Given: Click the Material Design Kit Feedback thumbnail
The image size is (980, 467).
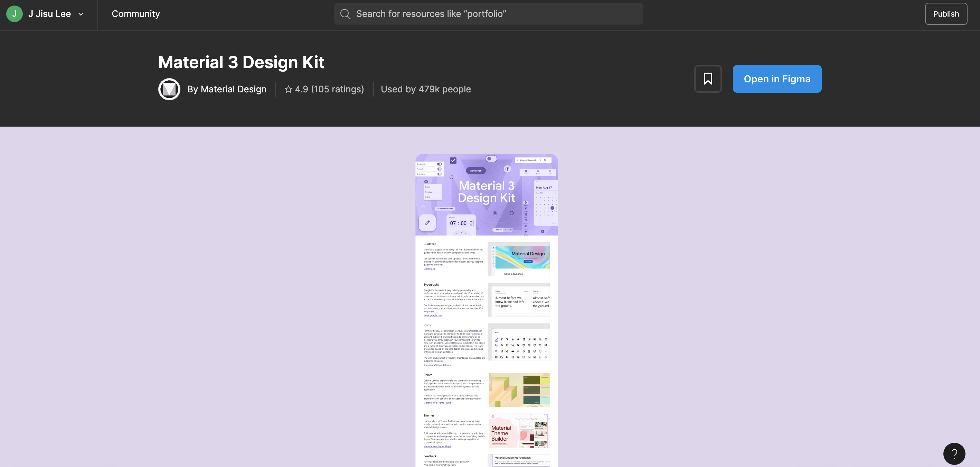Looking at the screenshot, I should click(519, 460).
